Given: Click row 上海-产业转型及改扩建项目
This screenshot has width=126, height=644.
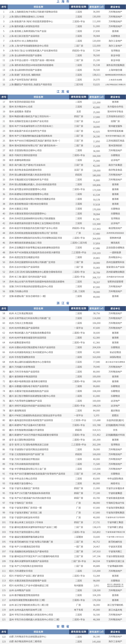Looking at the screenshot, I should tap(63, 80).
